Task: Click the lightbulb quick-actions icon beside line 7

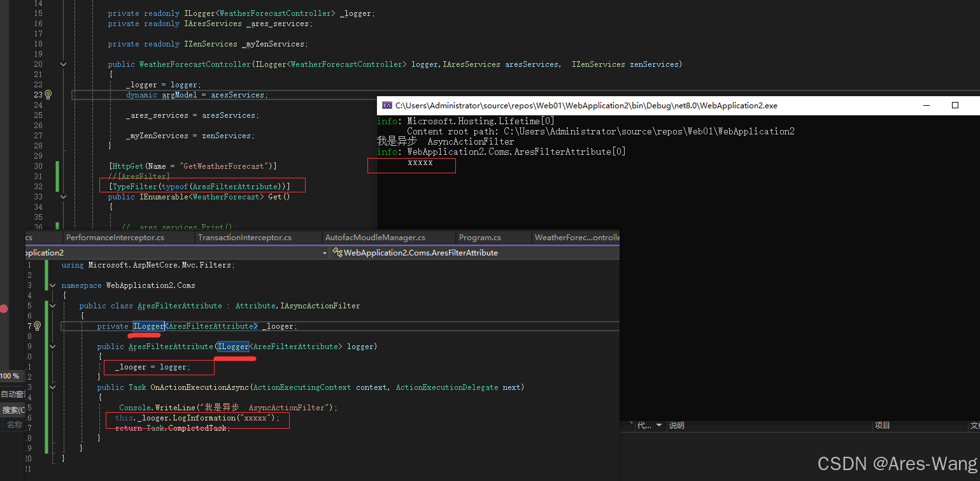Action: click(x=37, y=326)
